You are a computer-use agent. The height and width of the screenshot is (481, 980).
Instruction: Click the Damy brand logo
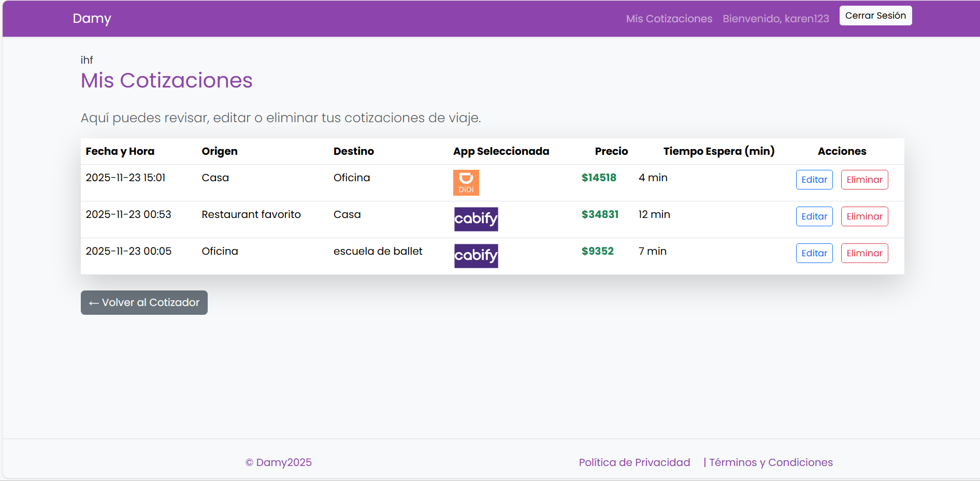coord(92,19)
